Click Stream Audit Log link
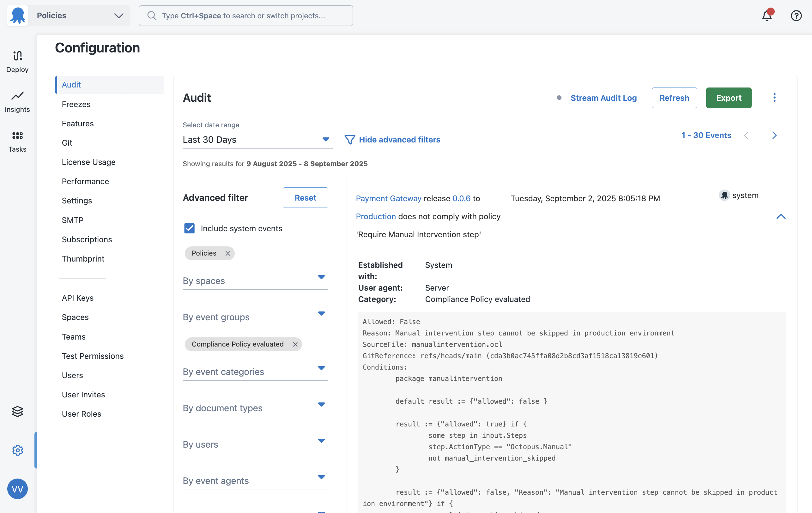The height and width of the screenshot is (513, 812). point(603,98)
